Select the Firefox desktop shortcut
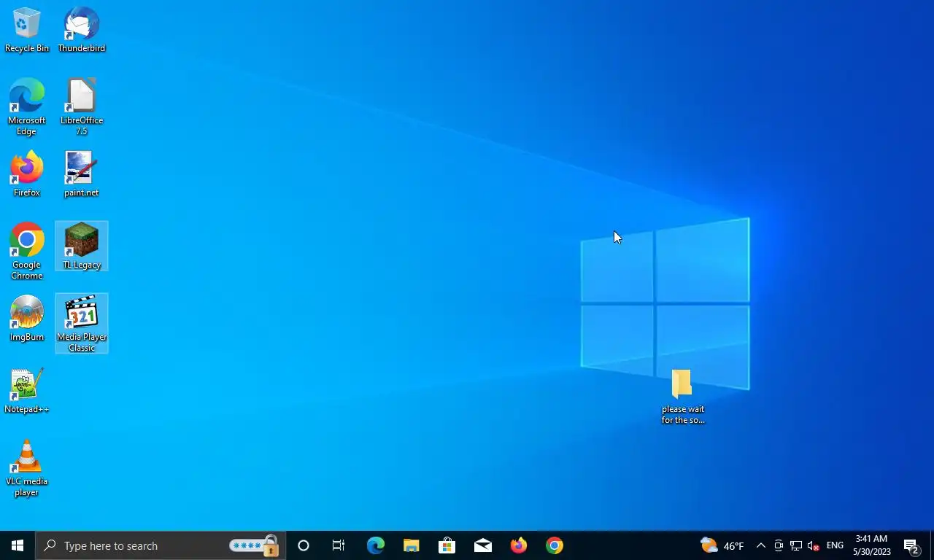 click(x=27, y=174)
